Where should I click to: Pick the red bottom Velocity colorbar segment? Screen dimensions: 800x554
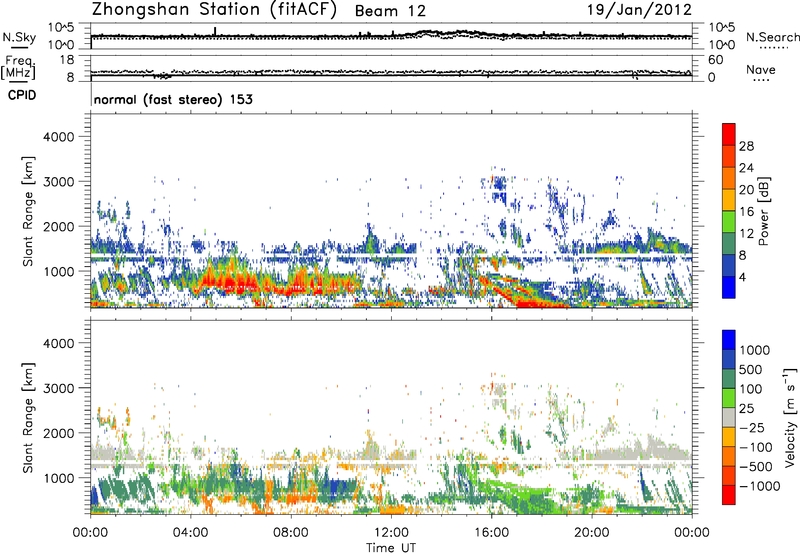[729, 495]
